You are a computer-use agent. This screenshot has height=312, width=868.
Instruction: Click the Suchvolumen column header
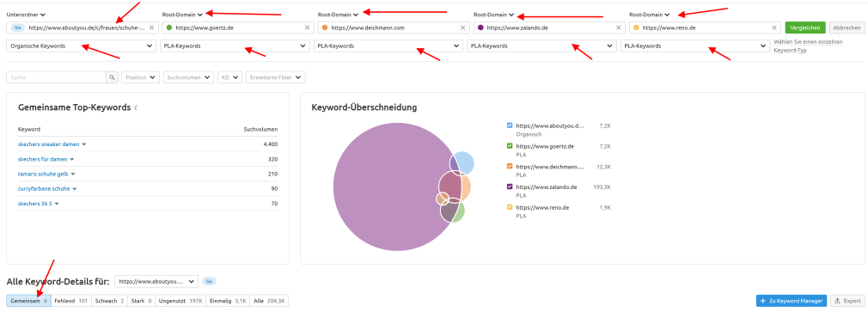click(x=260, y=130)
